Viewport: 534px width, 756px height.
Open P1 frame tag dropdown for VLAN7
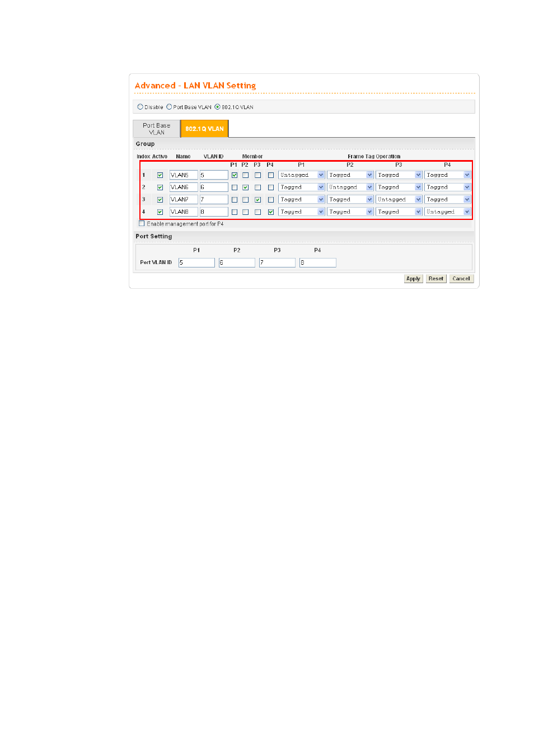(x=302, y=200)
